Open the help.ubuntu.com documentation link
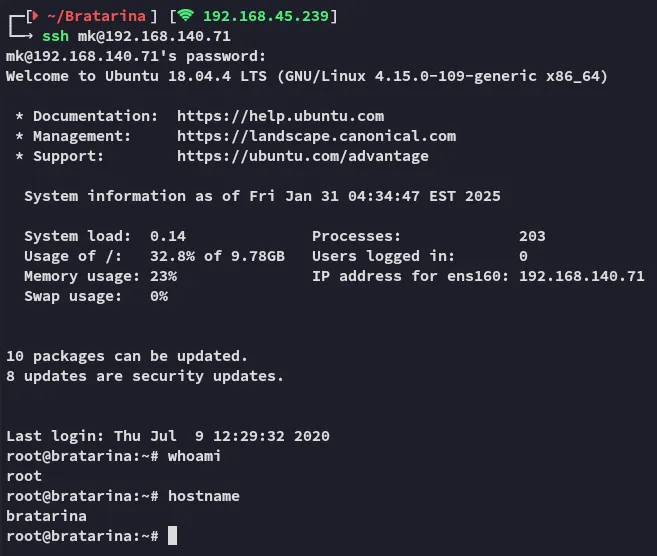This screenshot has width=657, height=556. (280, 116)
